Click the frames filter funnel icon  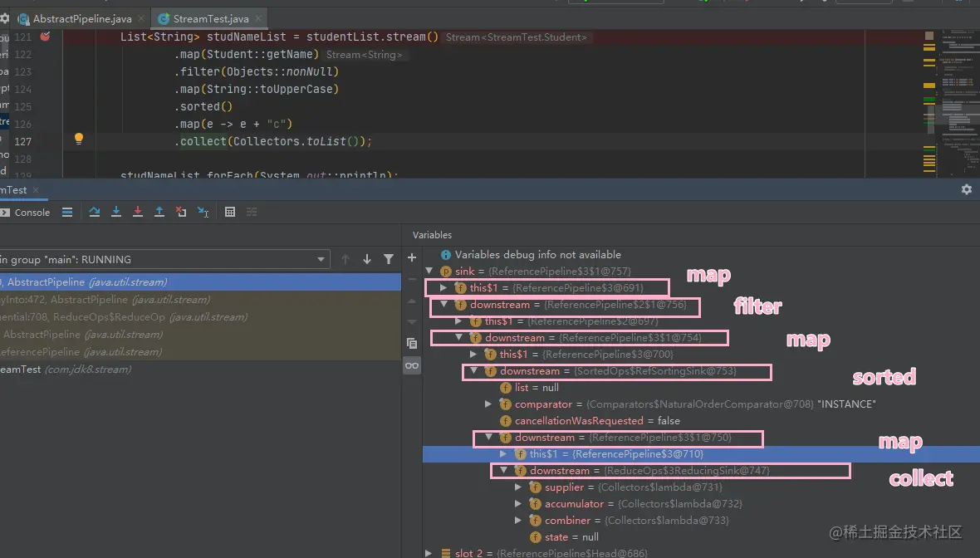tap(388, 259)
